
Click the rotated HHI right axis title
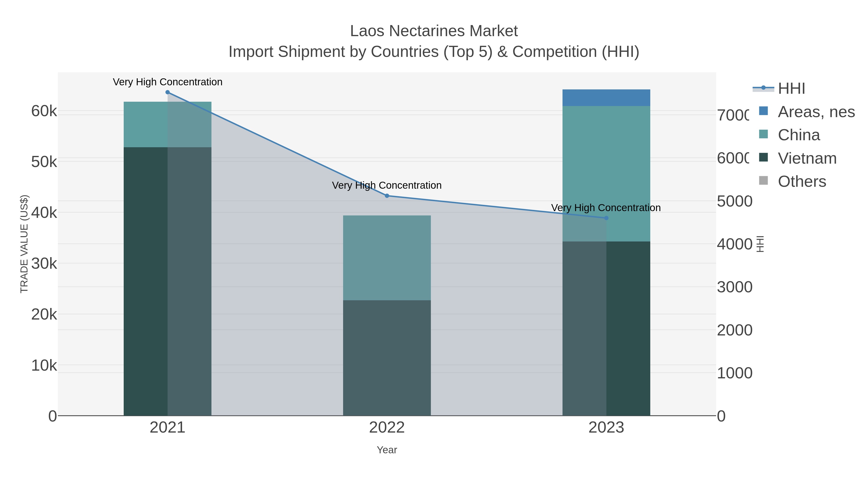click(760, 244)
